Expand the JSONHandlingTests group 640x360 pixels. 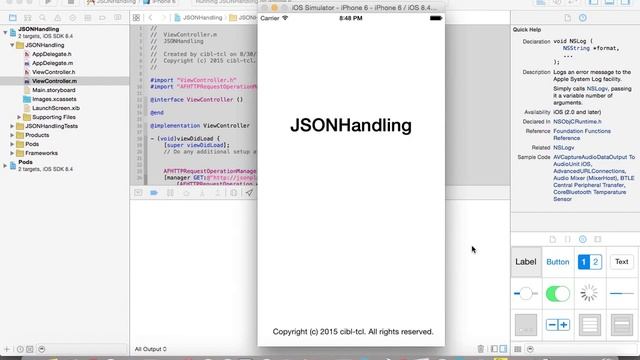(x=12, y=126)
